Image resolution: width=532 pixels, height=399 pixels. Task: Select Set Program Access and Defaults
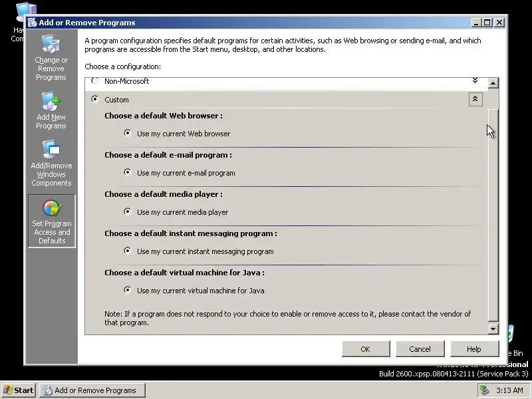(52, 221)
